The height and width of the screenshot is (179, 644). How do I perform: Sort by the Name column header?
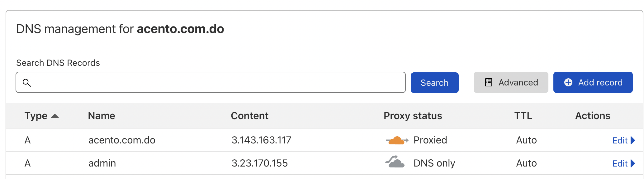coord(102,116)
